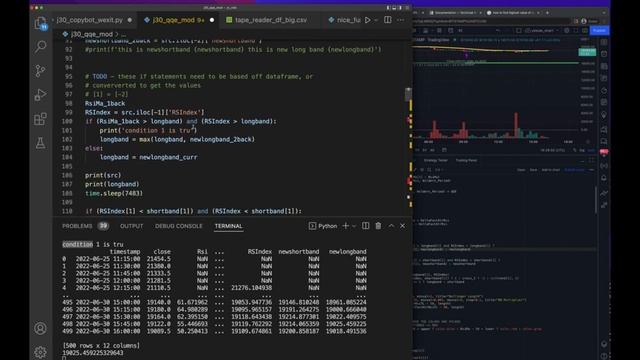
Task: Click the j30_qqe_mod breadcrumb
Action: (91, 34)
